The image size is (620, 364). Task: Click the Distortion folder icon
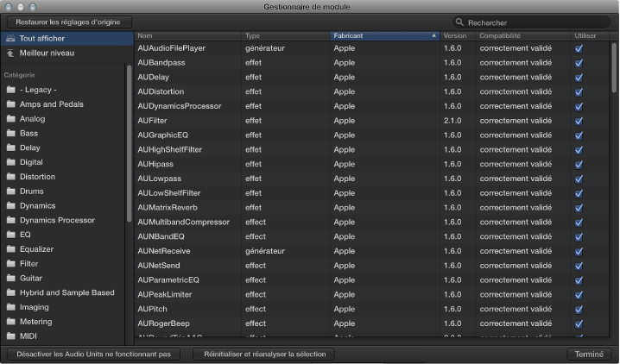10,177
